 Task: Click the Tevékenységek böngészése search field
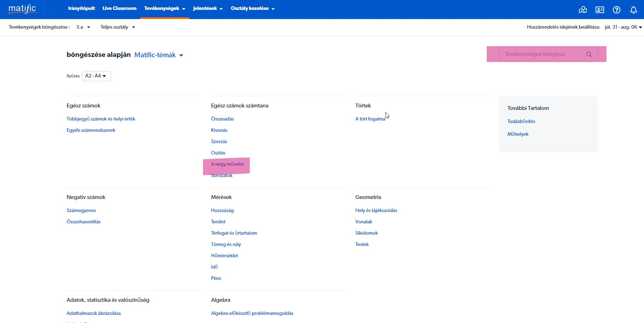(540, 54)
